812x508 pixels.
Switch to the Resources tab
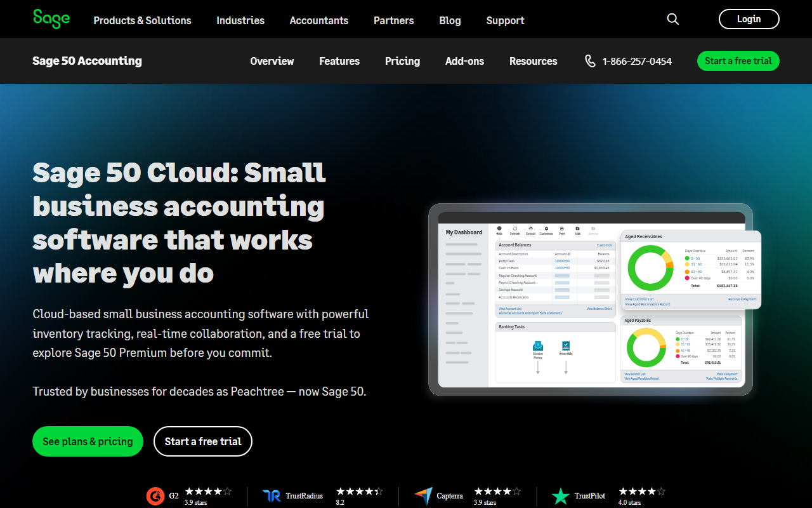tap(533, 61)
